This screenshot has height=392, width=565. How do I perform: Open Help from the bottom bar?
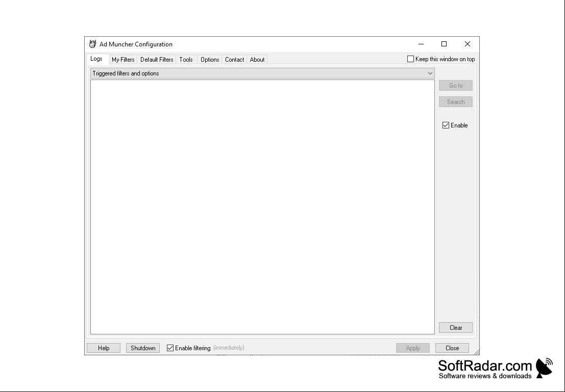coord(104,348)
